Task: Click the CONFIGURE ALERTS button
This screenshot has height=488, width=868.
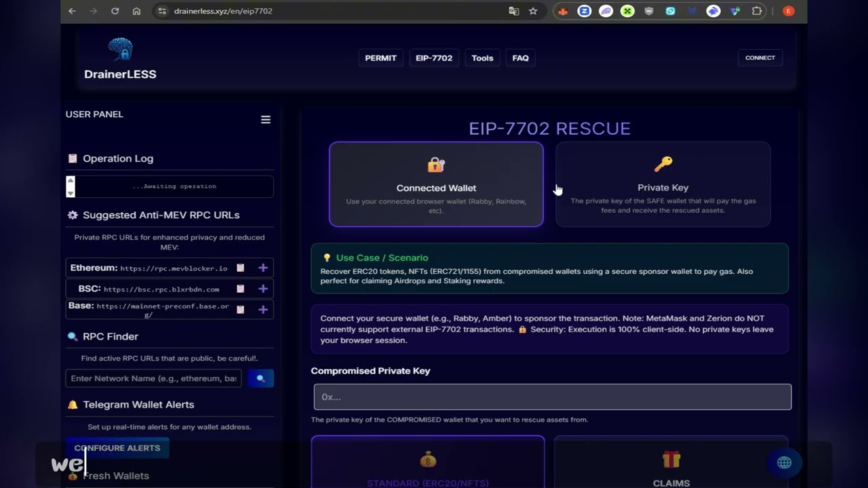Action: coord(117,448)
